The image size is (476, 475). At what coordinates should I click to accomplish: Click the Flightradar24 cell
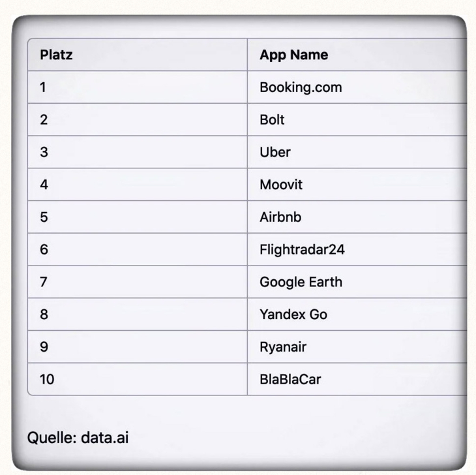coord(302,249)
